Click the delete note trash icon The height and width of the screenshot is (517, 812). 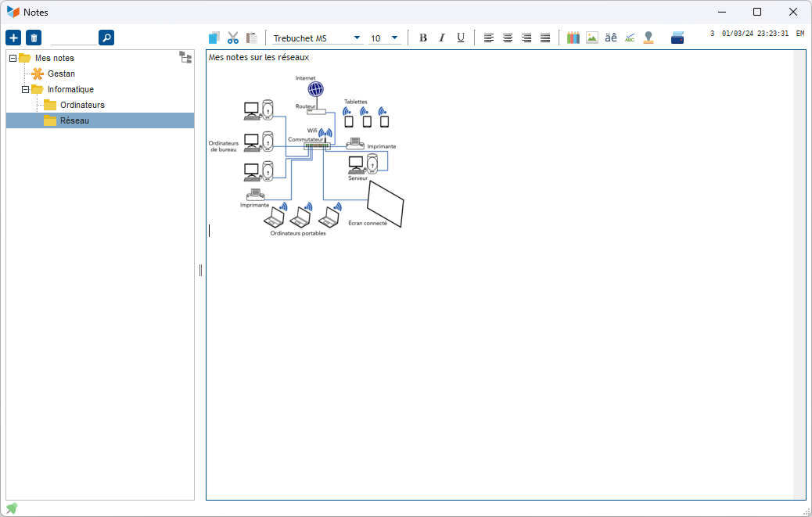(x=34, y=38)
